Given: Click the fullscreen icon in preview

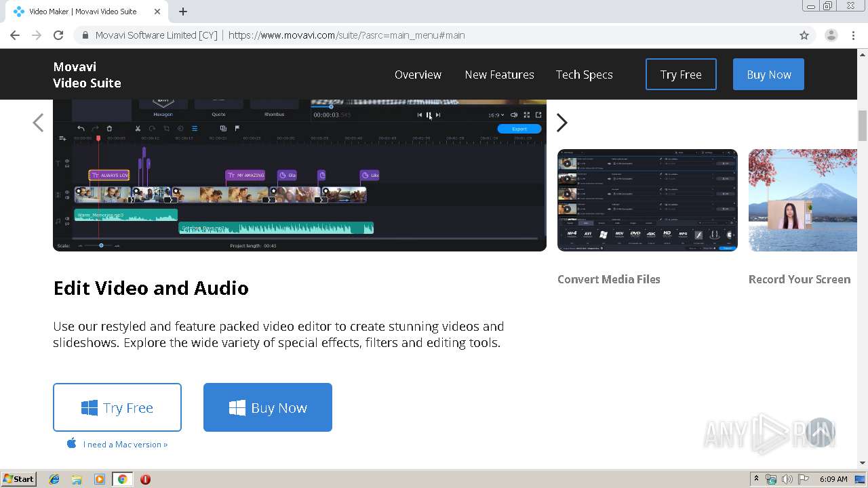Looking at the screenshot, I should point(526,115).
